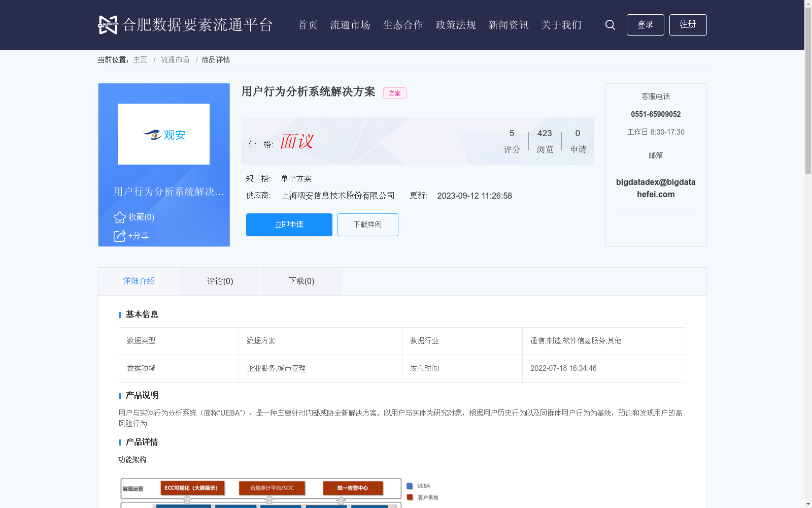This screenshot has height=508, width=812.
Task: Go to 主页 breadcrumb link
Action: click(x=140, y=60)
